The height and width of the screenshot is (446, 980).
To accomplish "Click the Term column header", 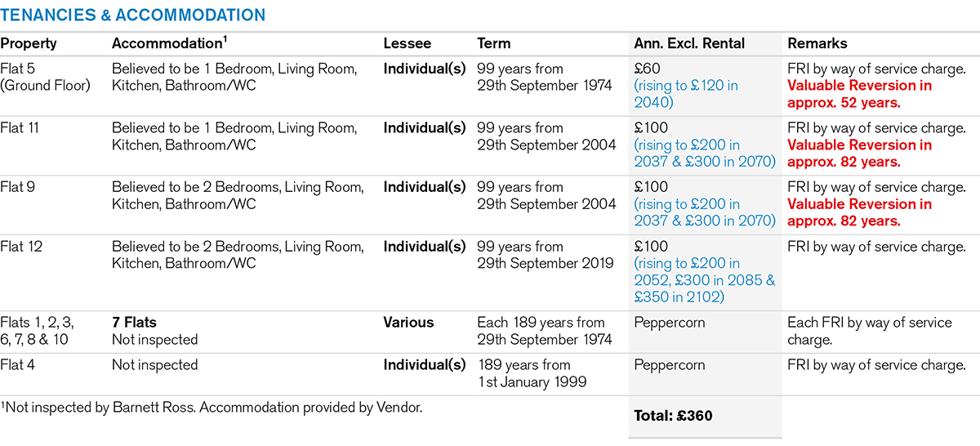I will (493, 43).
